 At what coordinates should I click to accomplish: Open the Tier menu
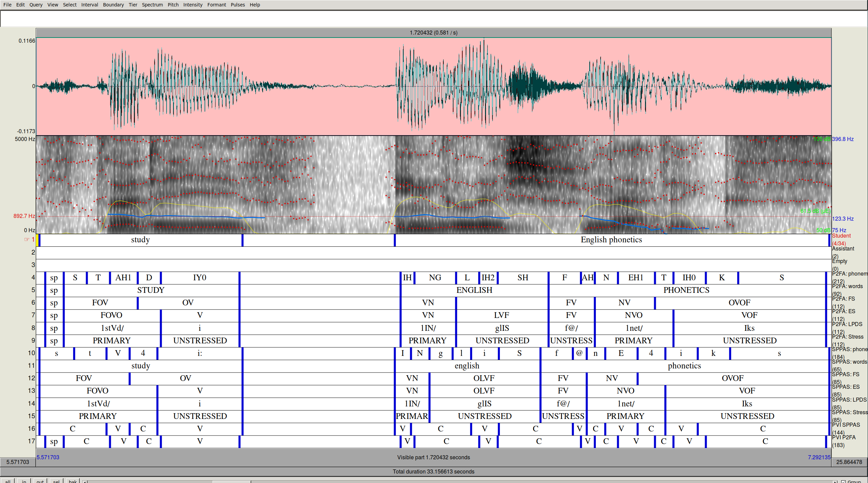coord(133,5)
